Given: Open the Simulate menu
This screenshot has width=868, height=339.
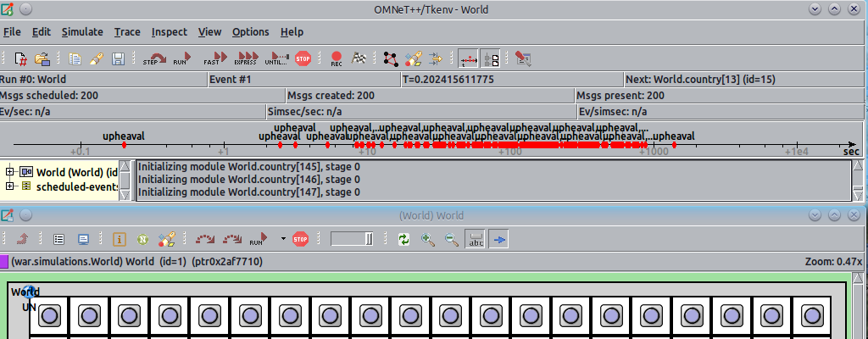Looking at the screenshot, I should point(82,32).
